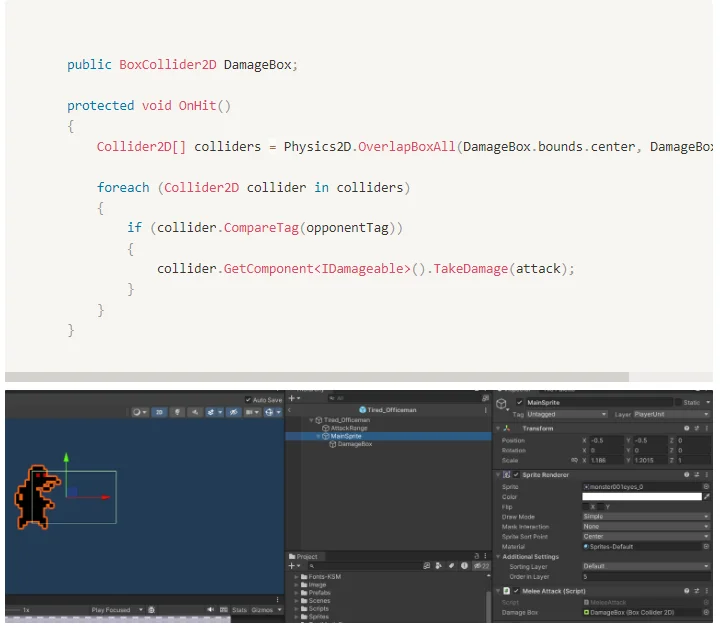Open Sprite object picker circle icon

(x=706, y=486)
